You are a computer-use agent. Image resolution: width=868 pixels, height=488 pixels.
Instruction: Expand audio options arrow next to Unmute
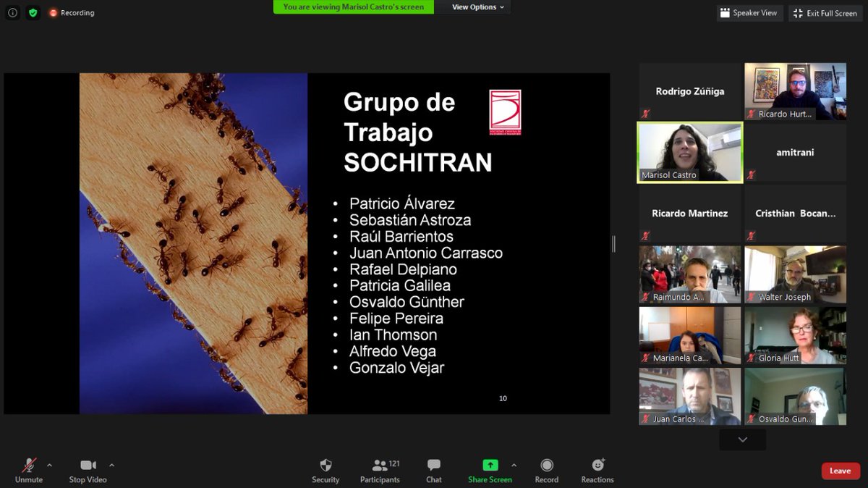coord(49,465)
